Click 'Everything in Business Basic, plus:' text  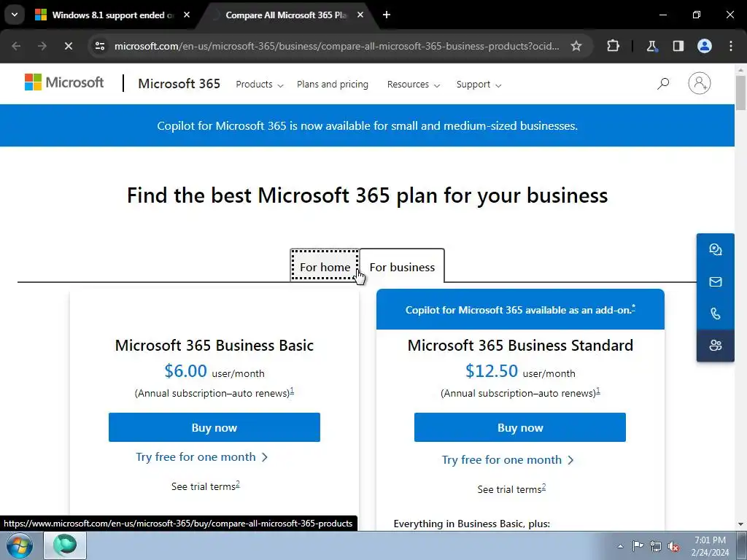click(472, 524)
